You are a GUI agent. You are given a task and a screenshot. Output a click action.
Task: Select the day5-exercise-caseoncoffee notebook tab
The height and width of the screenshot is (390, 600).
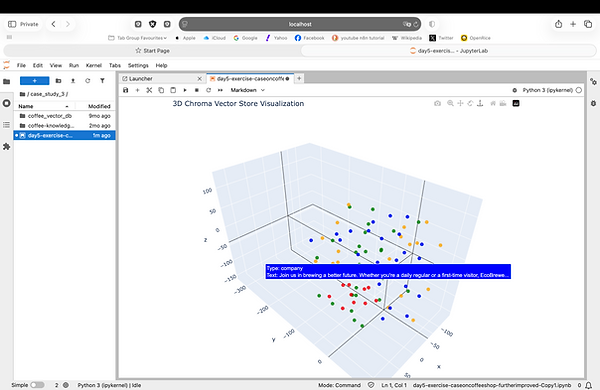click(250, 78)
